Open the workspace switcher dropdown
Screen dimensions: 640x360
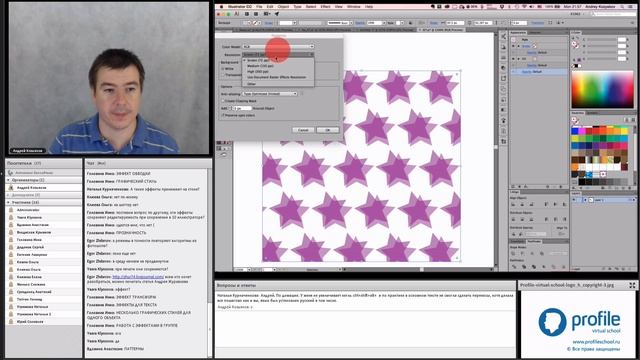(x=577, y=14)
